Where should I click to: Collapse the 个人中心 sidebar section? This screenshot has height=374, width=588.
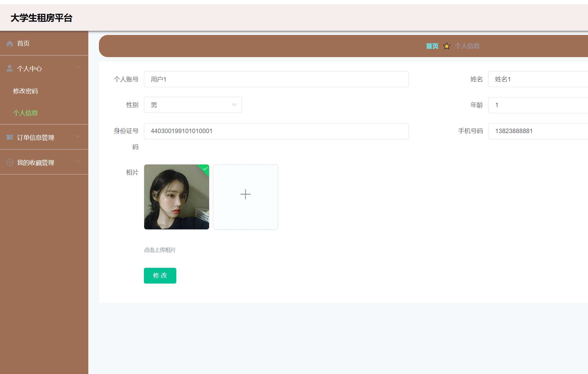coord(77,68)
